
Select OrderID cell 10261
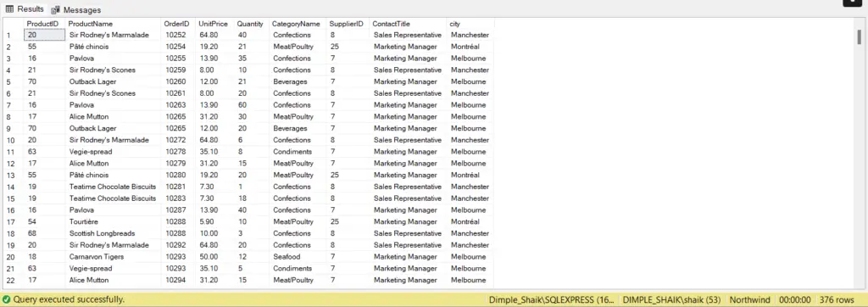pyautogui.click(x=178, y=93)
